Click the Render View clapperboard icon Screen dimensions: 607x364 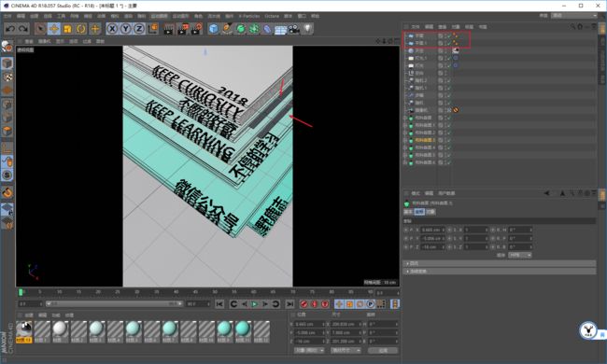point(168,29)
